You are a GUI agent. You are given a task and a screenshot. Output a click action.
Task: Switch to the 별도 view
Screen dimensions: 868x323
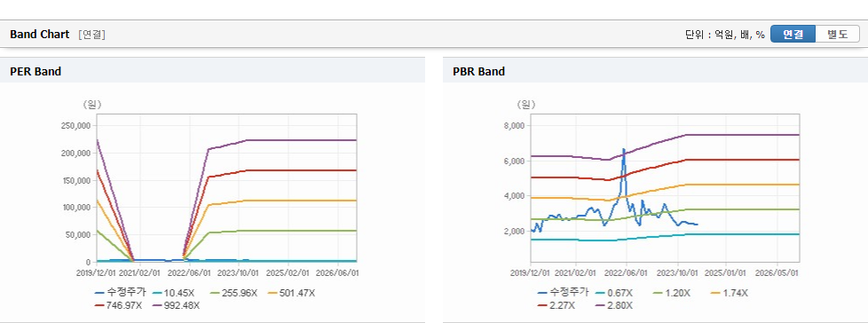coord(838,35)
